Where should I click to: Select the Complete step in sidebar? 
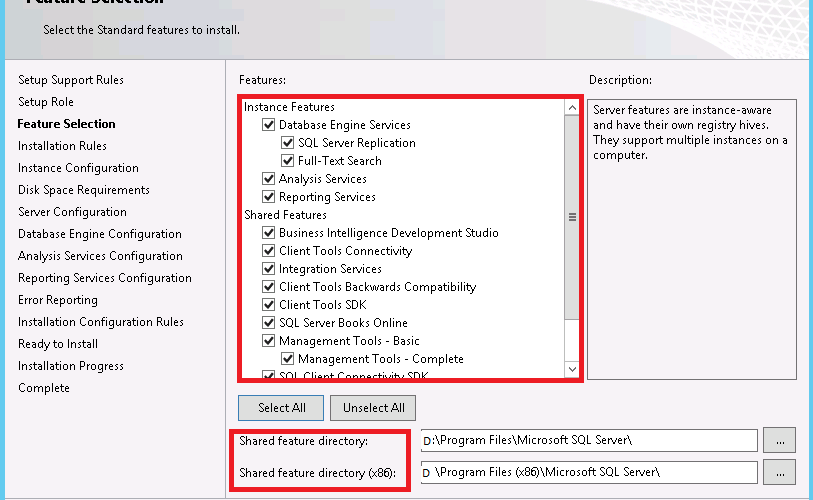pyautogui.click(x=44, y=388)
